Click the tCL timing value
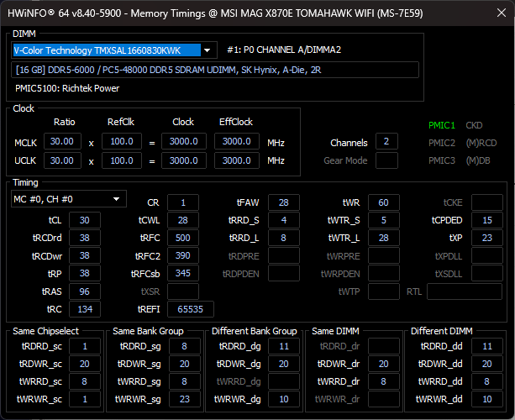The height and width of the screenshot is (420, 515). 84,220
